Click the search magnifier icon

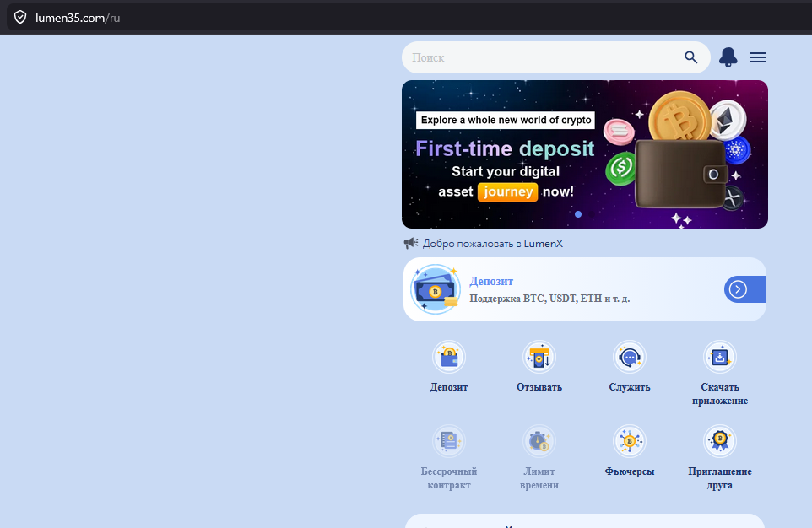click(x=690, y=57)
